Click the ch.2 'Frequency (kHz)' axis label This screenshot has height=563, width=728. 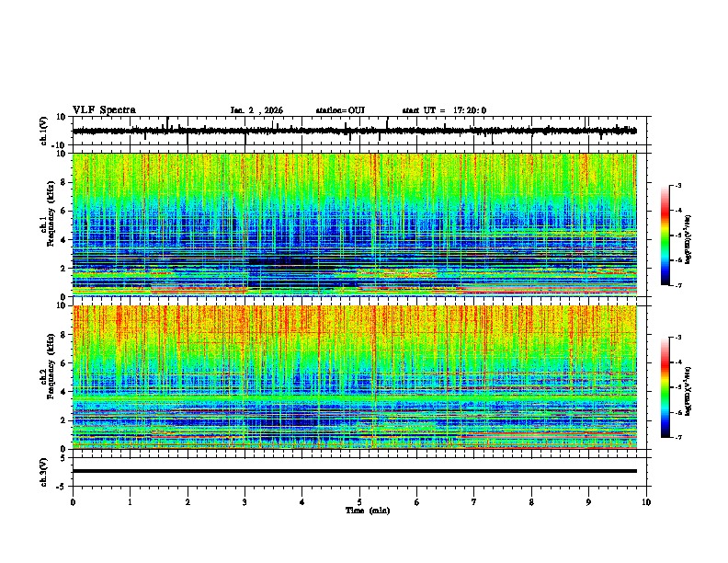click(x=51, y=367)
